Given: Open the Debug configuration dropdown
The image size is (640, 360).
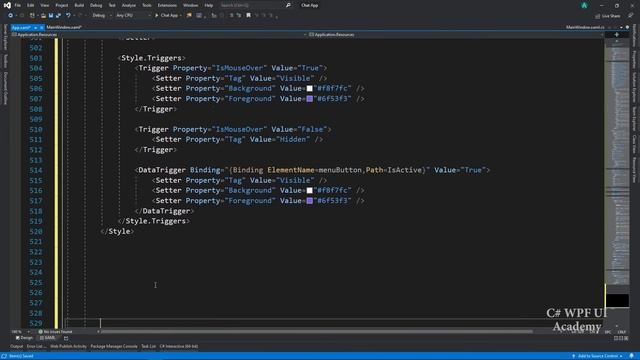Looking at the screenshot, I should (101, 16).
